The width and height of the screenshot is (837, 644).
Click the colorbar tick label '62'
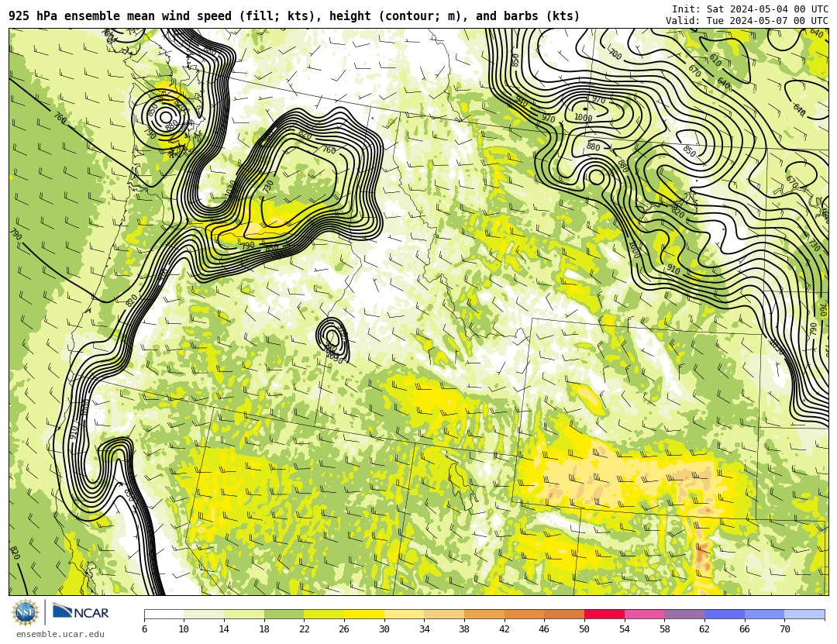pyautogui.click(x=704, y=629)
